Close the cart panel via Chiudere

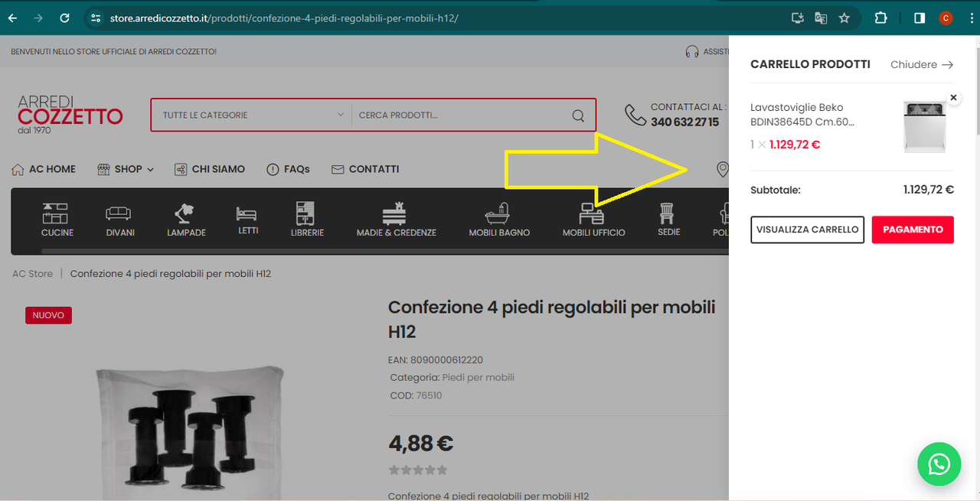pos(922,65)
